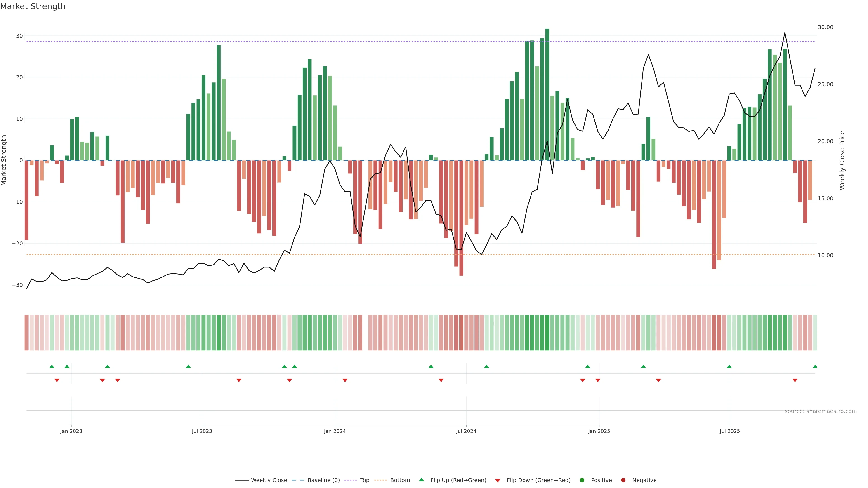Open the source: sharemaestro.com text
This screenshot has height=488, width=868.
click(821, 411)
